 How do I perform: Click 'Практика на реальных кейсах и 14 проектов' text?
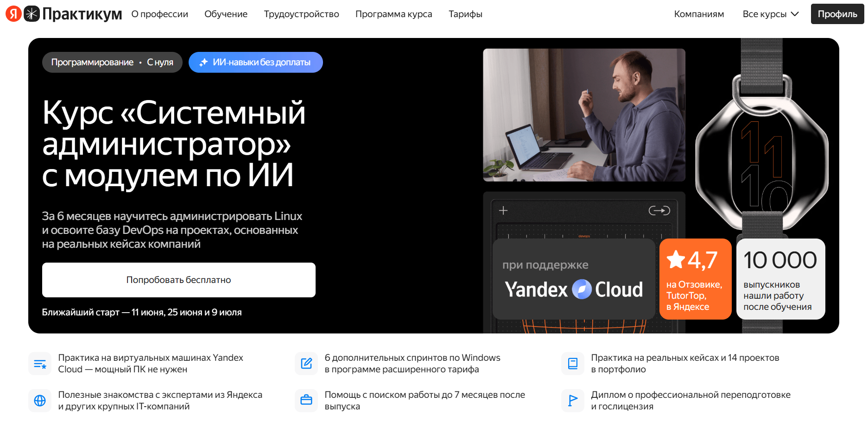tap(685, 364)
